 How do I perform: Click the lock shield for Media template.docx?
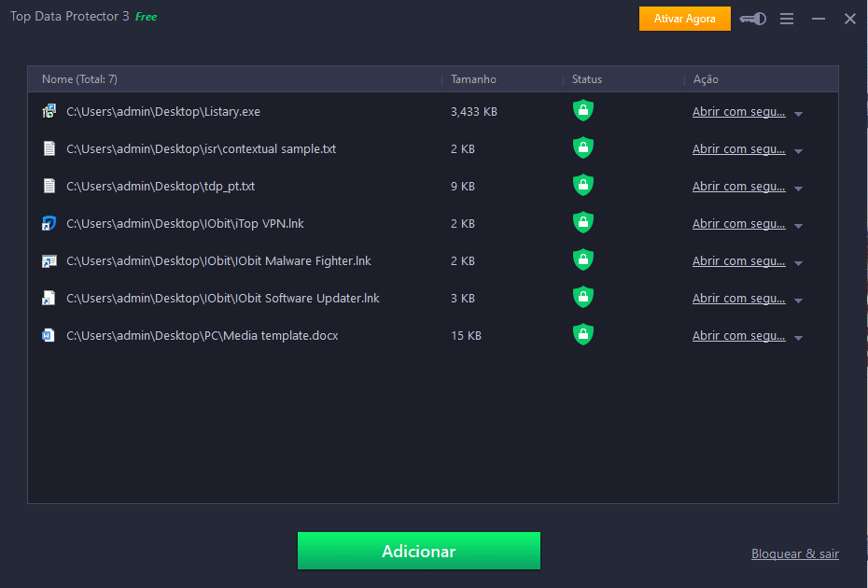point(583,334)
